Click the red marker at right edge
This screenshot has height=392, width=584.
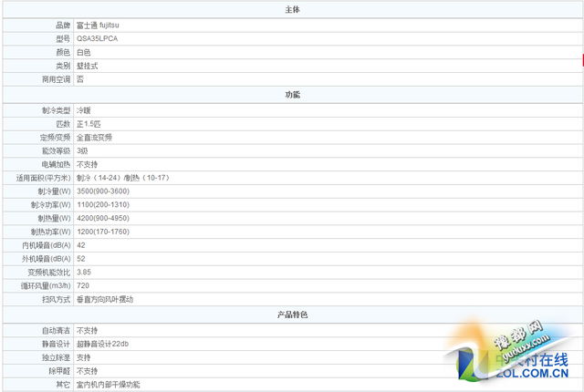click(x=581, y=60)
